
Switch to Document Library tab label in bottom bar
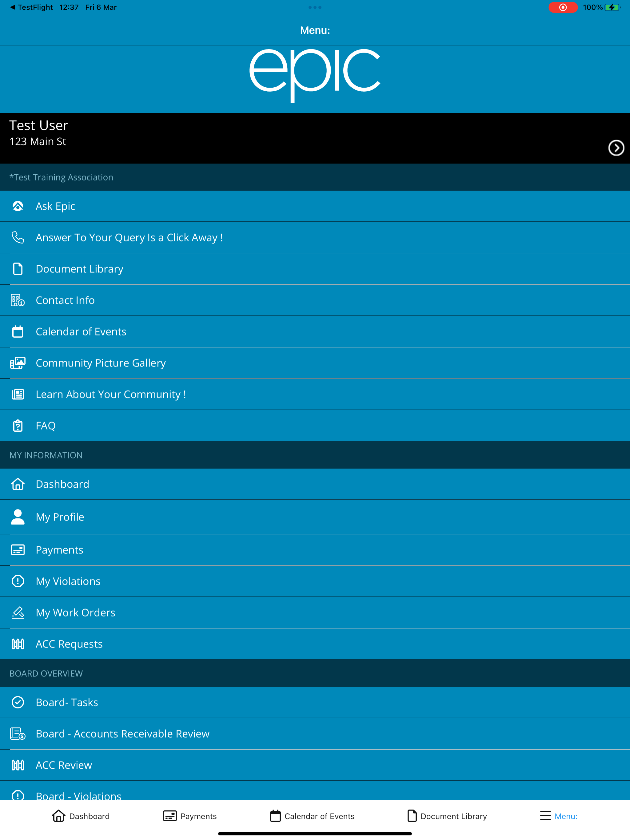coord(454,816)
